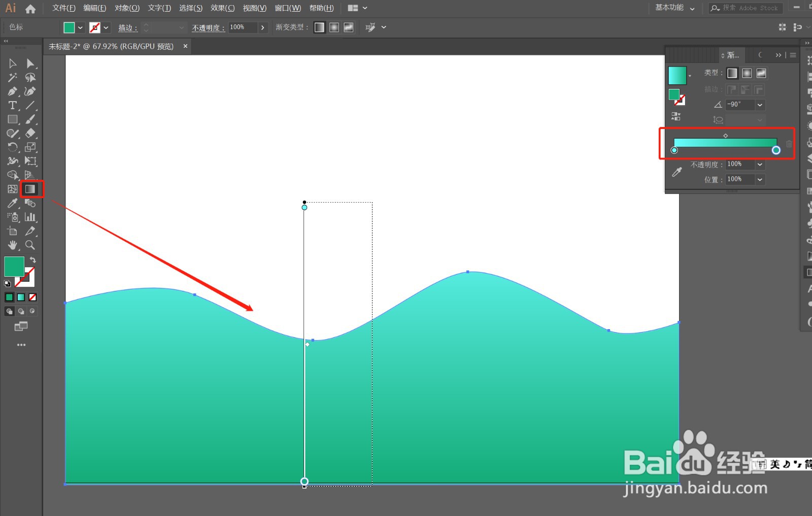Set linear gradient type in Gradient panel

tap(732, 73)
